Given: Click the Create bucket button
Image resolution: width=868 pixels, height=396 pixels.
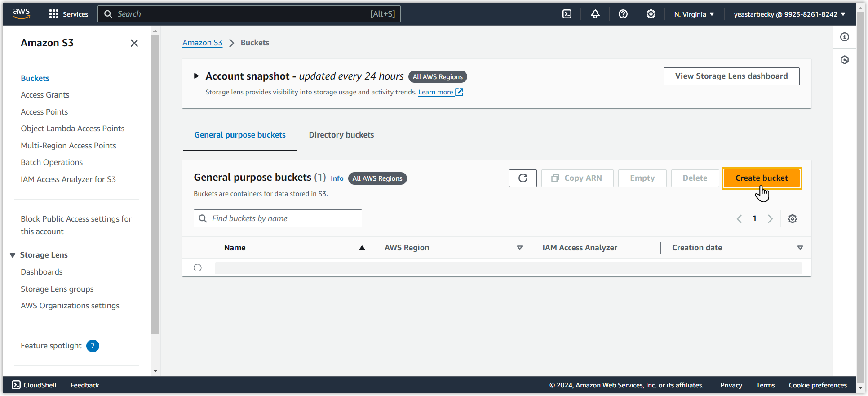Looking at the screenshot, I should [x=761, y=178].
